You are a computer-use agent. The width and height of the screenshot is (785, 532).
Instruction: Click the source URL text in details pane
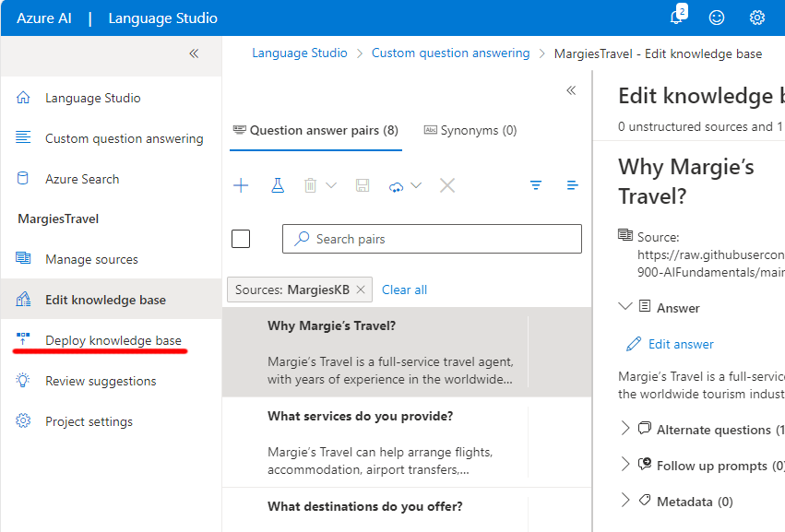click(711, 264)
